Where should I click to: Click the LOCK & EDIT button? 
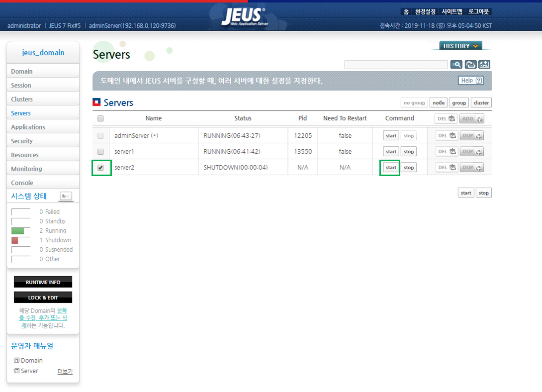(x=43, y=297)
